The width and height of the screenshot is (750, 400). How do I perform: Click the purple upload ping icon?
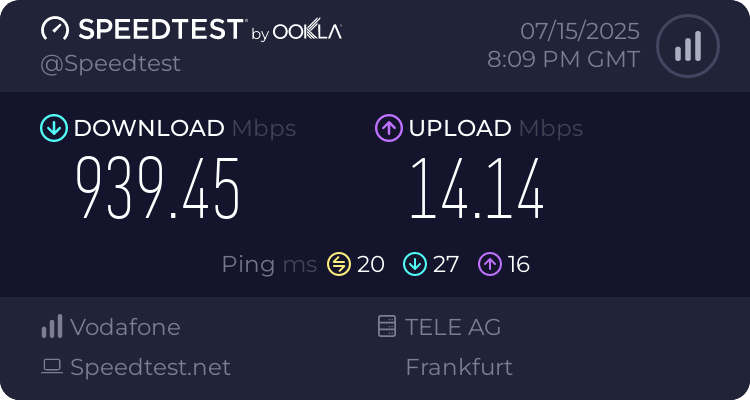pyautogui.click(x=489, y=264)
